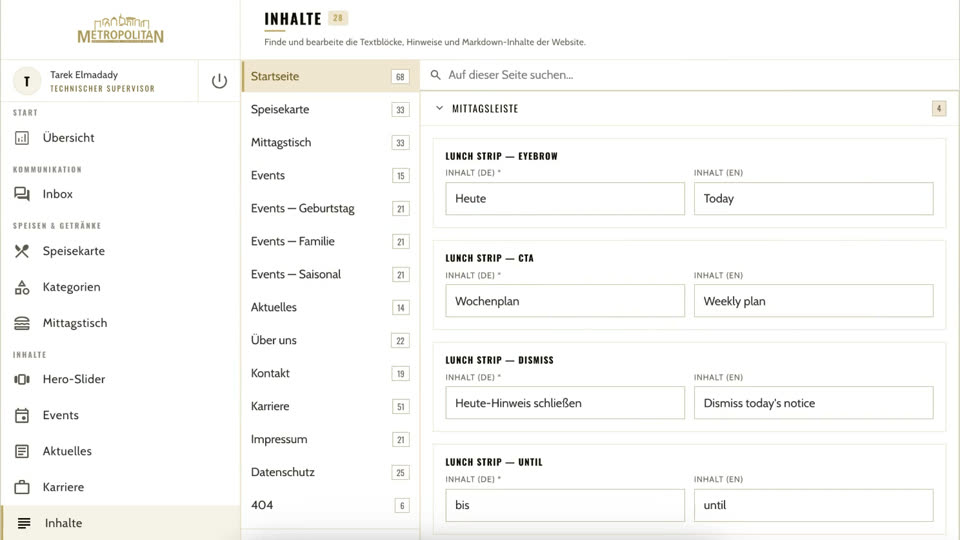Viewport: 960px width, 540px height.
Task: Click the Events calendar icon in sidebar
Action: [22, 416]
